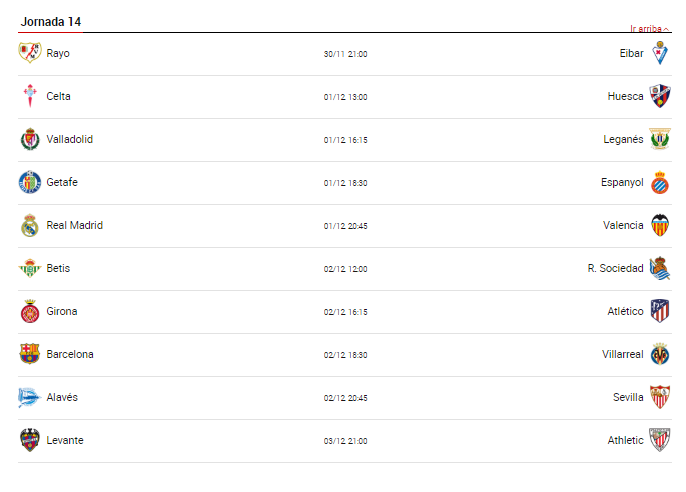Viewport: 686px width, 492px height.
Task: Open the Athletic team name link
Action: 626,440
